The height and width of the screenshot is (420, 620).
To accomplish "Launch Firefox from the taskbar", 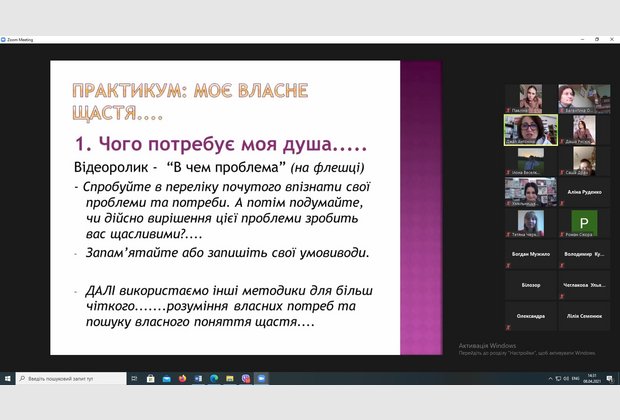I will pyautogui.click(x=182, y=378).
